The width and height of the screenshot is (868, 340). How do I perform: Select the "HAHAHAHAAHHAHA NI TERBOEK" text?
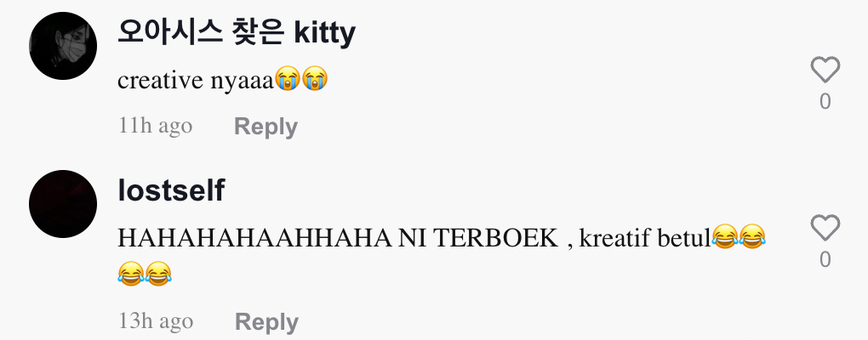tap(338, 239)
